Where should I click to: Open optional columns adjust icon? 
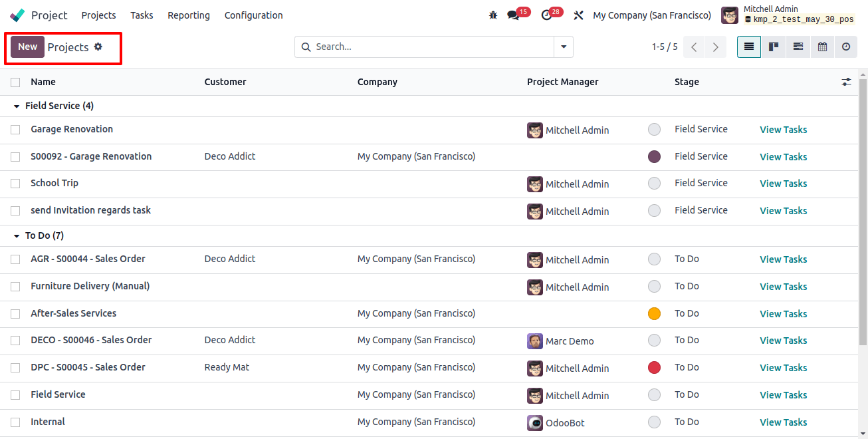(x=846, y=82)
